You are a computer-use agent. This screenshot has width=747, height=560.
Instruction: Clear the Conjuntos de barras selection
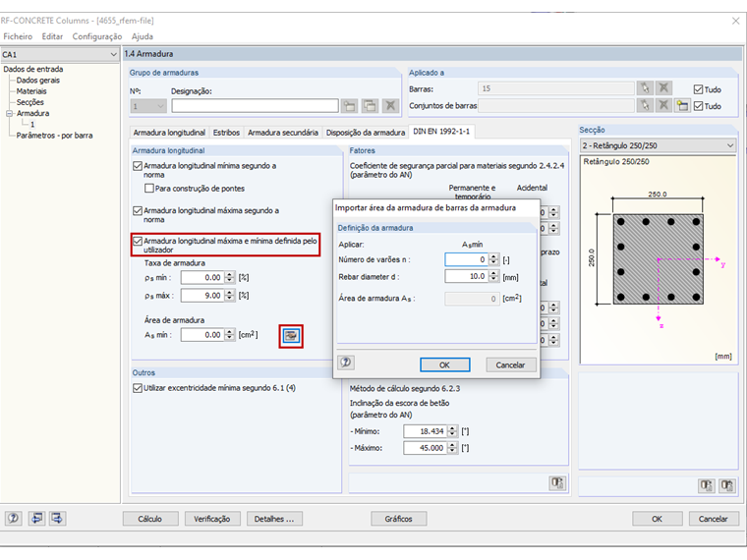[x=663, y=105]
